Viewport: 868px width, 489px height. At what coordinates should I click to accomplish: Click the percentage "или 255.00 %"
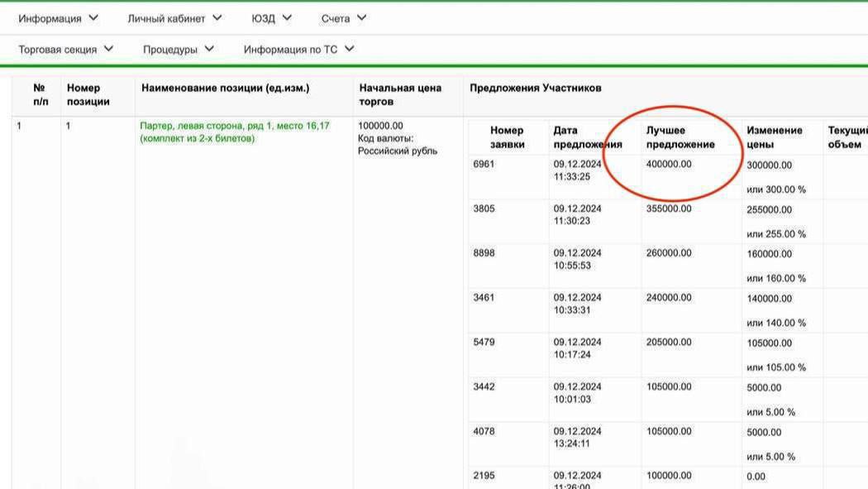pyautogui.click(x=776, y=234)
